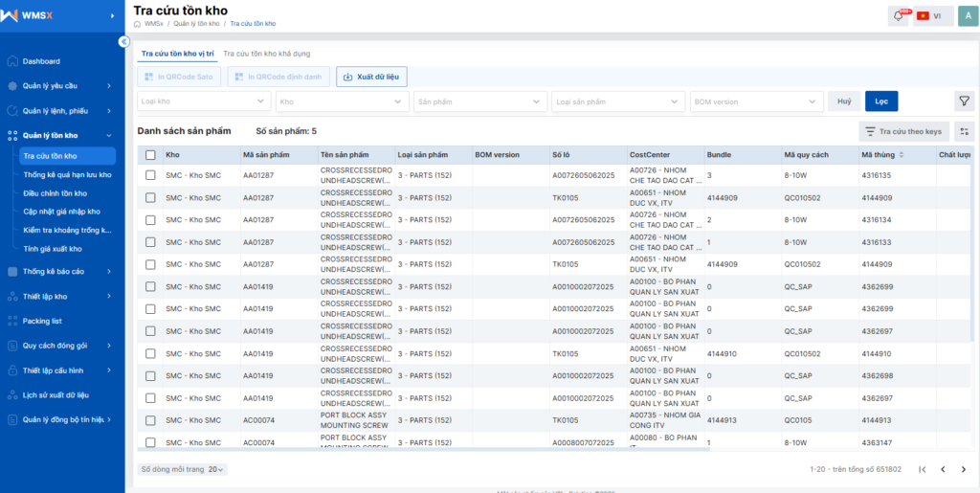980x493 pixels.
Task: Open the notifications bell icon
Action: pos(898,16)
